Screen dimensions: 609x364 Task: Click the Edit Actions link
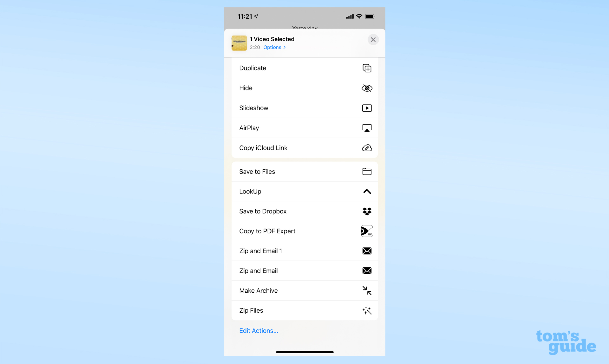click(258, 330)
